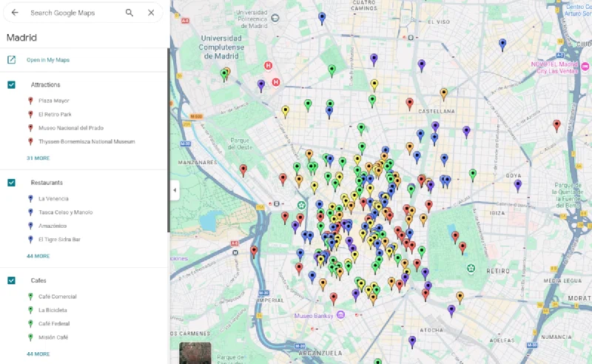The image size is (592, 364).
Task: Select Museo Nacional del Prado entry
Action: (71, 128)
